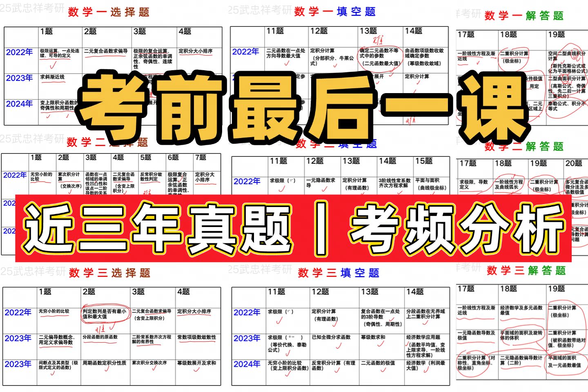Select the heading "数学一填空题"
This screenshot has width=588, height=392.
[x=335, y=11]
